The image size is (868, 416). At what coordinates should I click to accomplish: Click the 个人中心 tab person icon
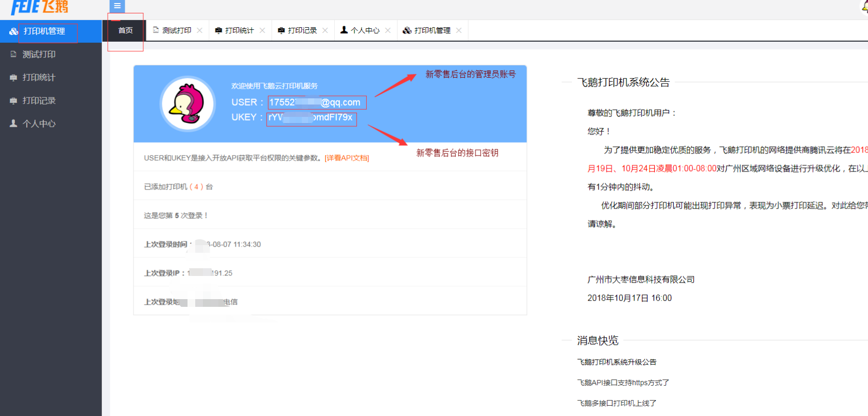coord(344,30)
